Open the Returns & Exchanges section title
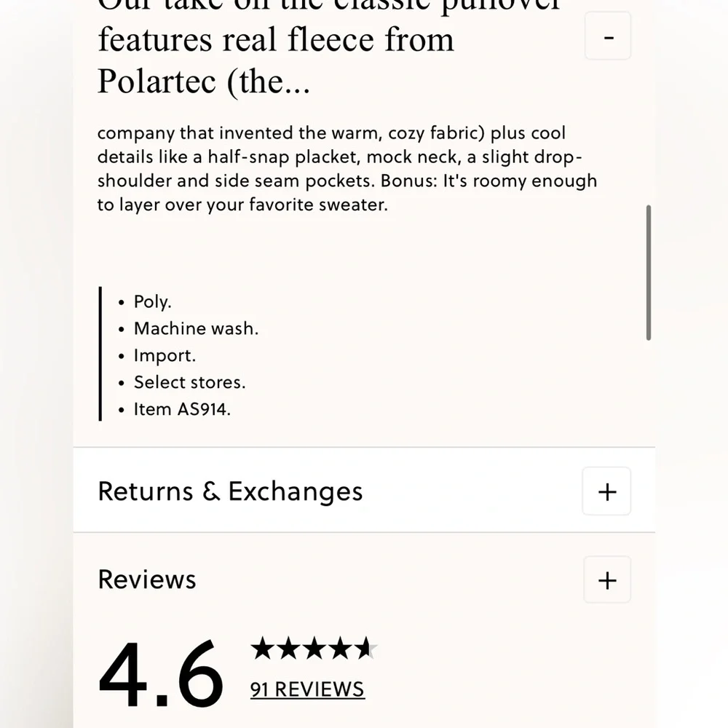The height and width of the screenshot is (728, 728). (230, 491)
